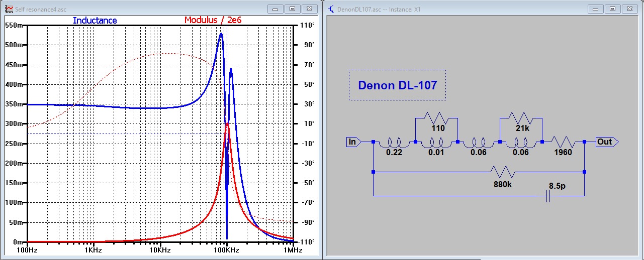Viewport: 644px width, 260px height.
Task: Click the 550m left axis label
Action: (x=15, y=25)
